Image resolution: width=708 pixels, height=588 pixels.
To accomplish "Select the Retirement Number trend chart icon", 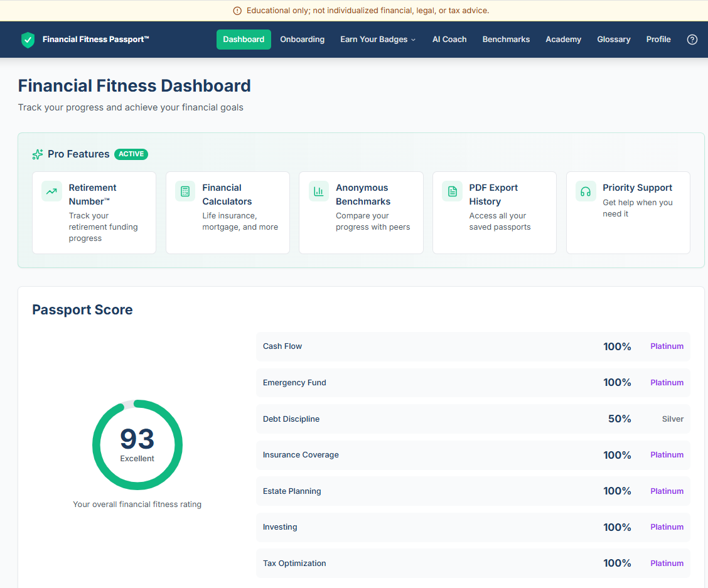I will pos(51,191).
